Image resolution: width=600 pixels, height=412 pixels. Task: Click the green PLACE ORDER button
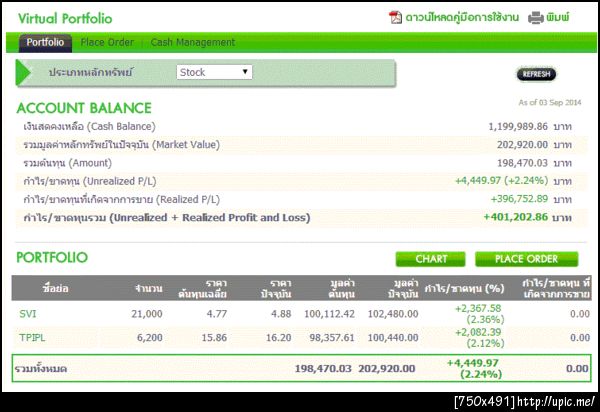[527, 259]
